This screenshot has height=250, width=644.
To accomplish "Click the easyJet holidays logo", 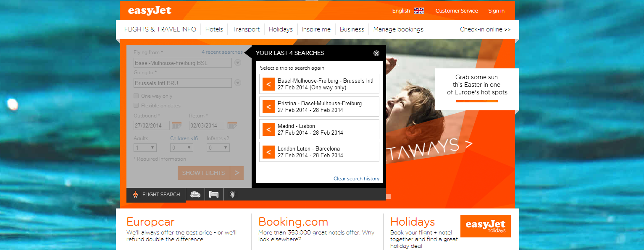I will tap(486, 226).
